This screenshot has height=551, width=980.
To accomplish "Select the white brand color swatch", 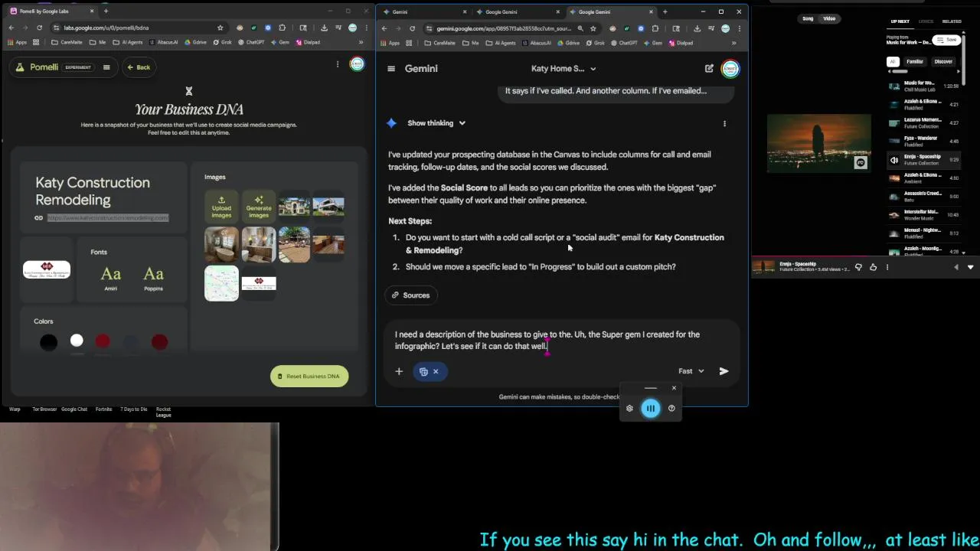I will coord(77,341).
